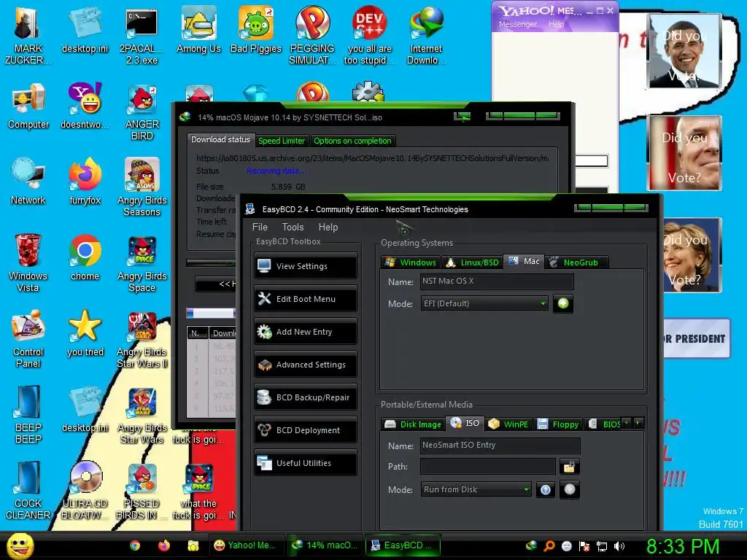The width and height of the screenshot is (747, 560).
Task: Open Messenger menu in Yahoo Messenger
Action: pos(518,24)
